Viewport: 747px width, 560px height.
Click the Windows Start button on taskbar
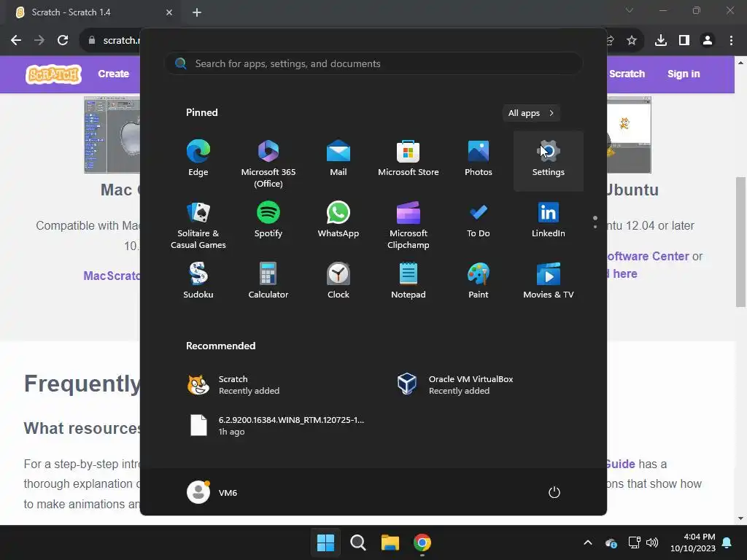click(x=326, y=542)
